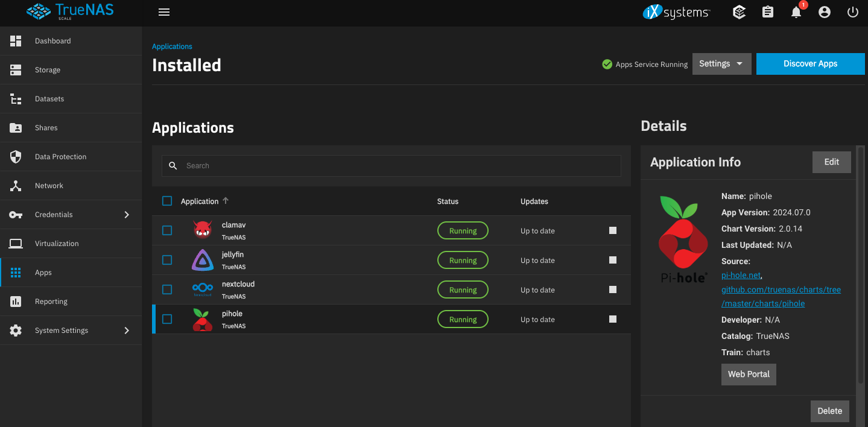Viewport: 868px width, 427px height.
Task: Click the Applications breadcrumb link
Action: coord(172,46)
